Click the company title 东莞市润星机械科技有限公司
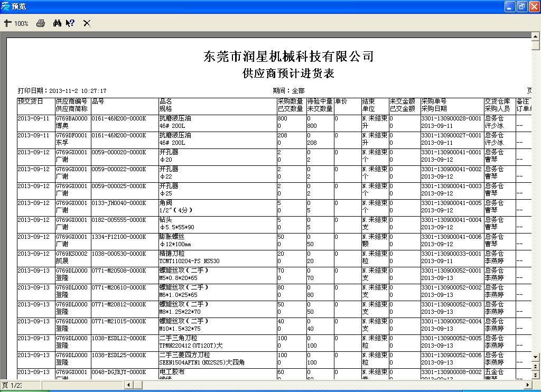The width and height of the screenshot is (541, 392). click(289, 56)
